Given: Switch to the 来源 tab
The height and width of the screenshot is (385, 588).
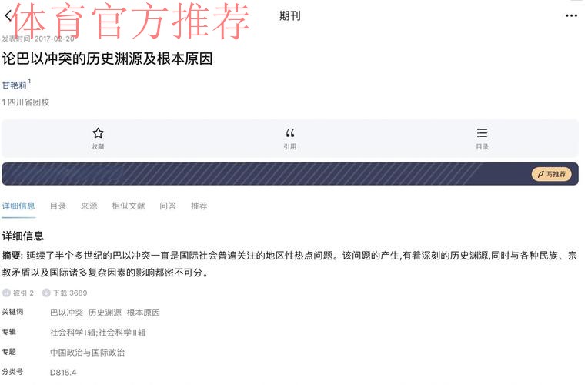Looking at the screenshot, I should pos(89,206).
